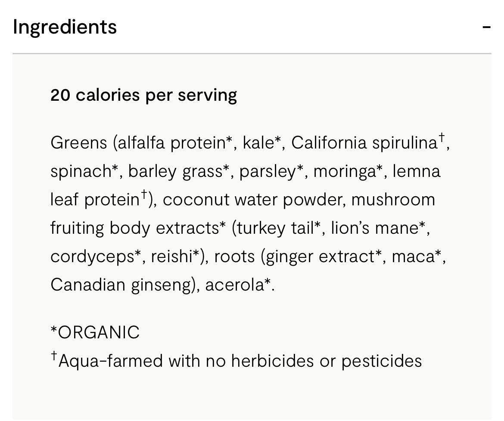The image size is (504, 421).
Task: Click the Ingredients accordion heading
Action: tap(65, 27)
